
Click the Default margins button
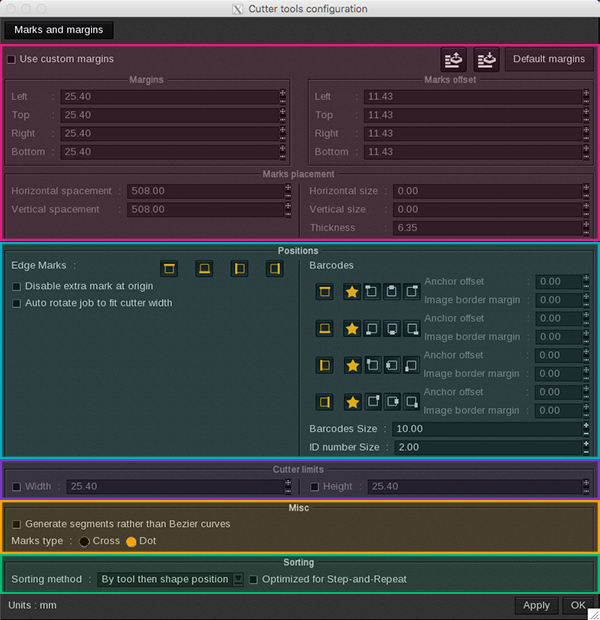(x=549, y=59)
